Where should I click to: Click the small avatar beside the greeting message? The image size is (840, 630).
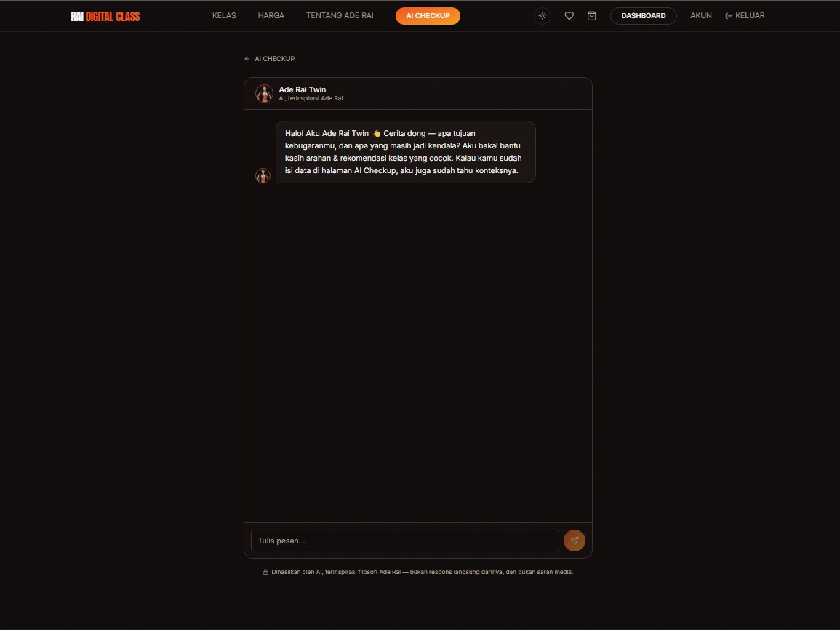point(263,176)
